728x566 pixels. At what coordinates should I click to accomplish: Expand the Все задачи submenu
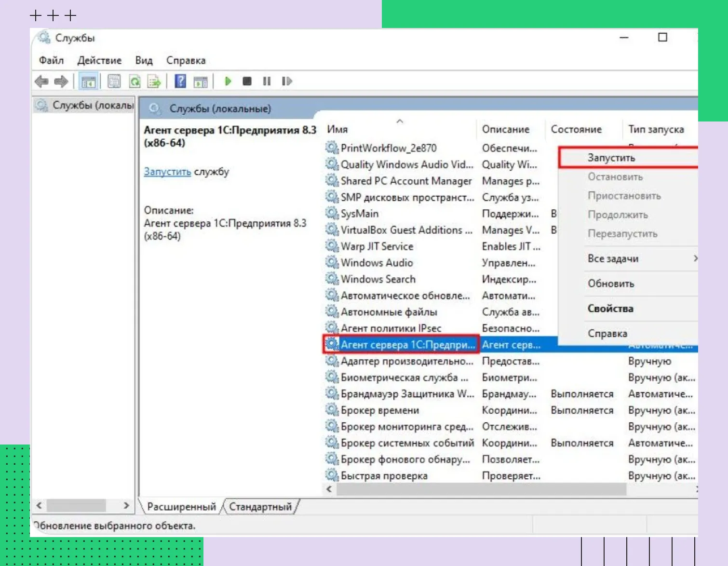coord(613,259)
